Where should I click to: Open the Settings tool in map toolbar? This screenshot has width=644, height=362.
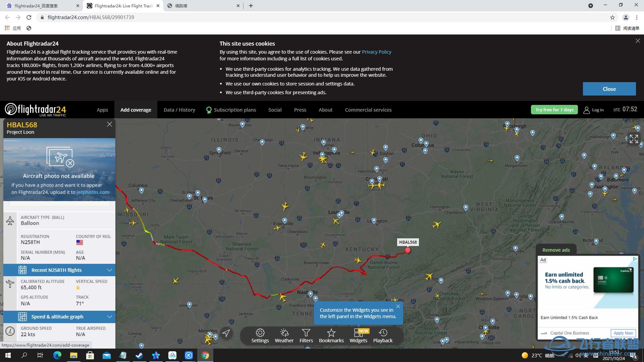(260, 336)
